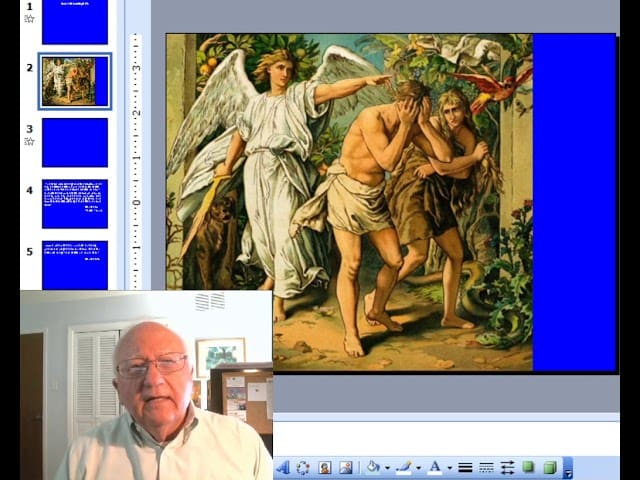Click the Insert WordArt icon
This screenshot has width=640, height=480.
pos(282,467)
